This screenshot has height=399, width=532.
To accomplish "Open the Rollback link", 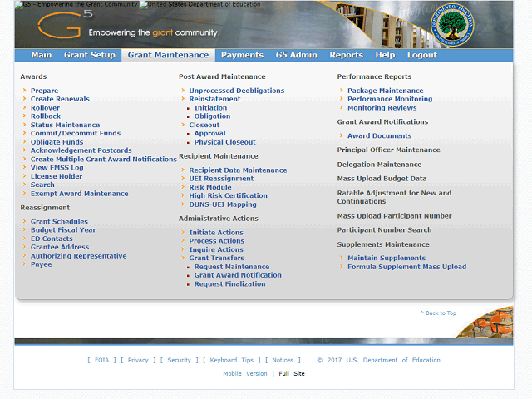I will click(x=46, y=116).
